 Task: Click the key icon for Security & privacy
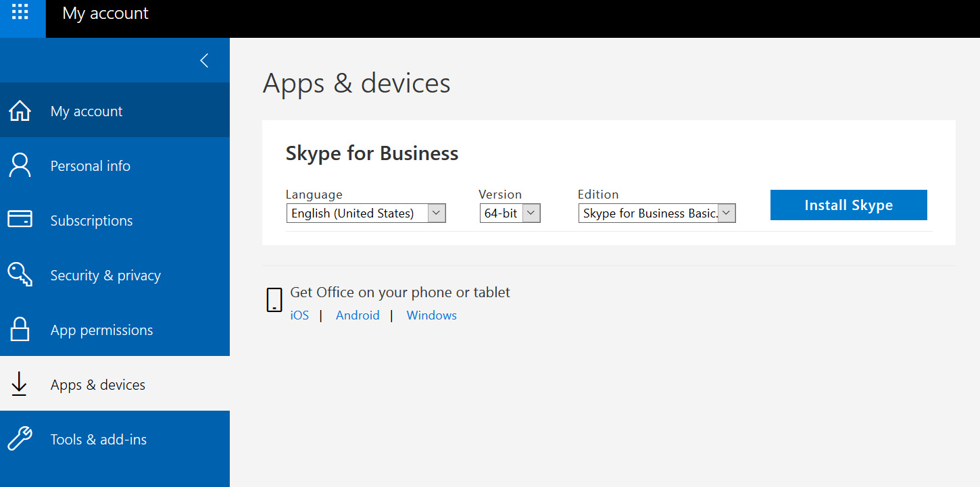tap(20, 274)
